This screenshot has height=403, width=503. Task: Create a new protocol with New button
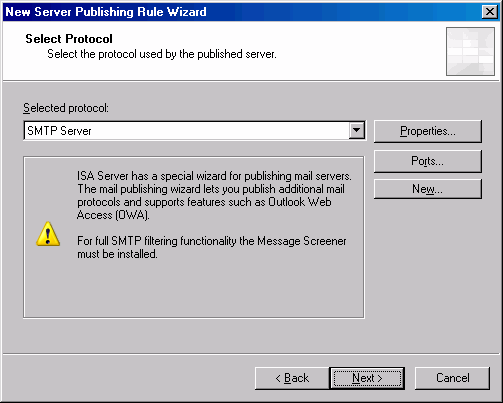428,189
